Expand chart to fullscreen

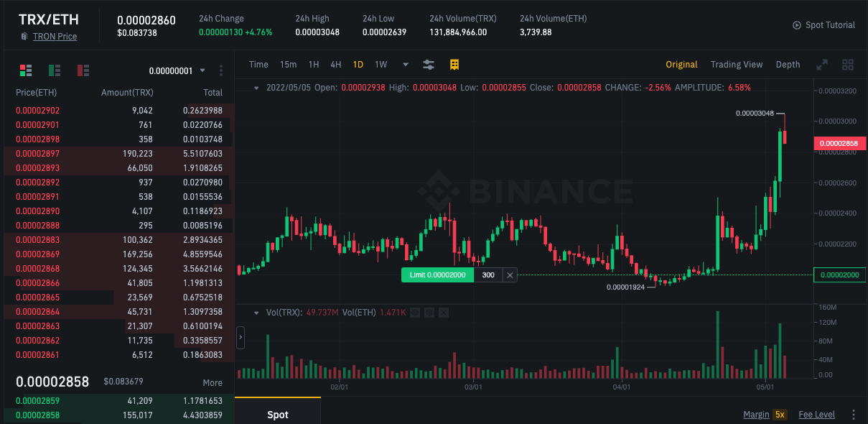822,65
